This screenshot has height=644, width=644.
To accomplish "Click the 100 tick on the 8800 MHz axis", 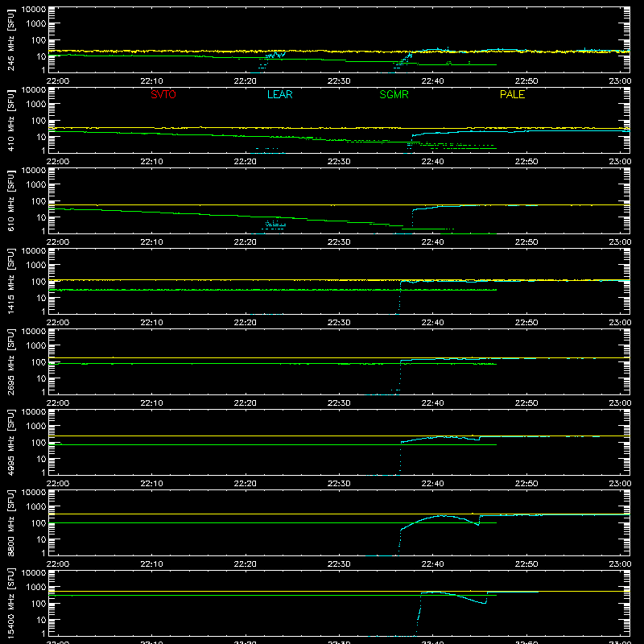I will [39, 523].
